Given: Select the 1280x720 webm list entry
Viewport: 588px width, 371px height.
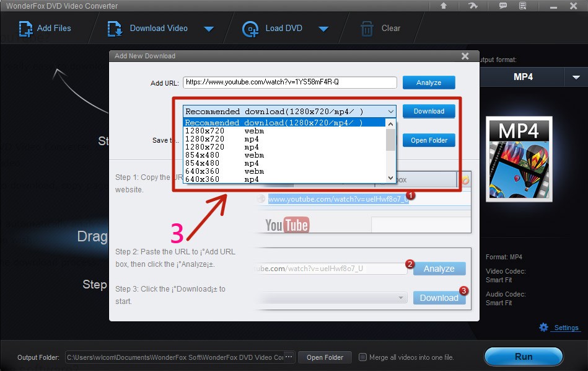Looking at the screenshot, I should click(x=248, y=131).
